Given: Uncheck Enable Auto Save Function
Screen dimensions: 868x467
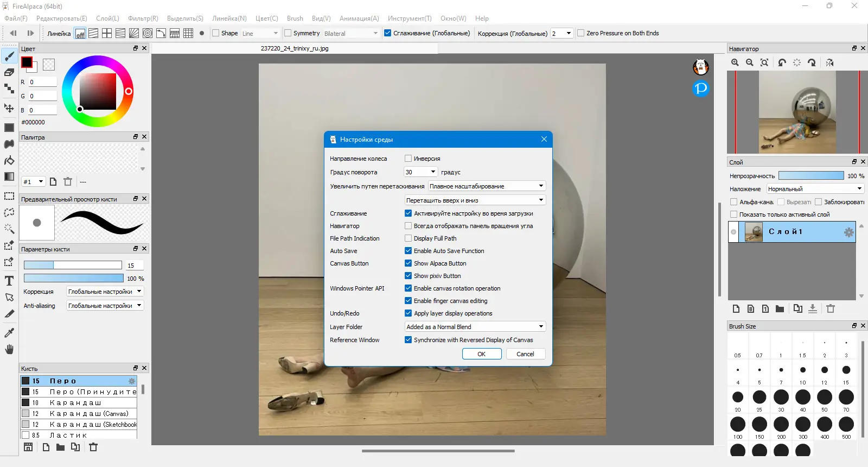Looking at the screenshot, I should tap(408, 251).
